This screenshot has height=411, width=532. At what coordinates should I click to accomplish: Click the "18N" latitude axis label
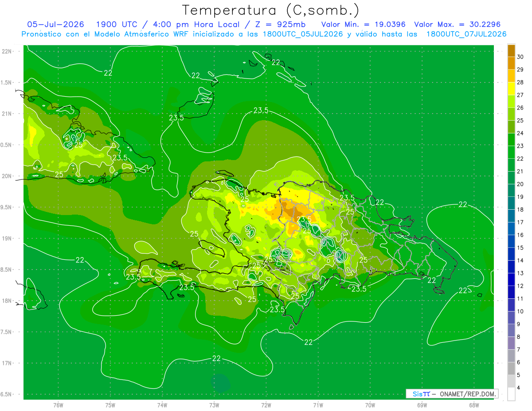click(x=6, y=301)
